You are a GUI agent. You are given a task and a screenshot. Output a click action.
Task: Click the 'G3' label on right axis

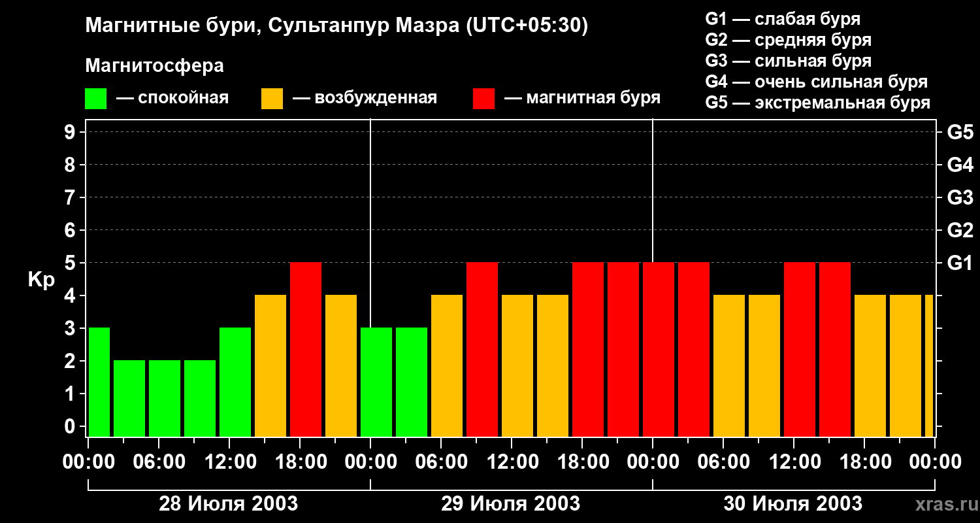click(x=960, y=197)
